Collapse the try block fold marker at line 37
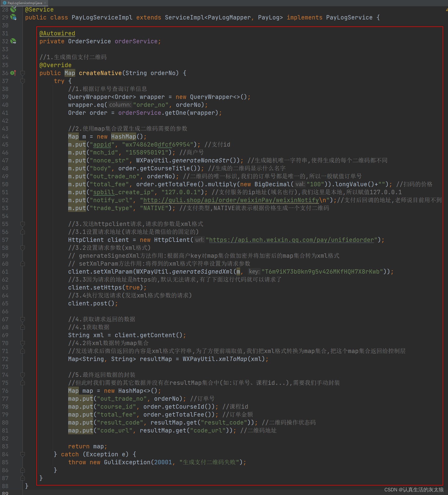448x495 pixels. click(x=23, y=81)
